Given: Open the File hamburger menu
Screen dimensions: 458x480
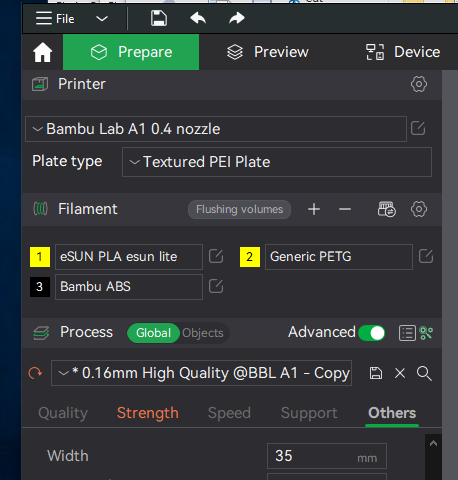Looking at the screenshot, I should pos(55,19).
